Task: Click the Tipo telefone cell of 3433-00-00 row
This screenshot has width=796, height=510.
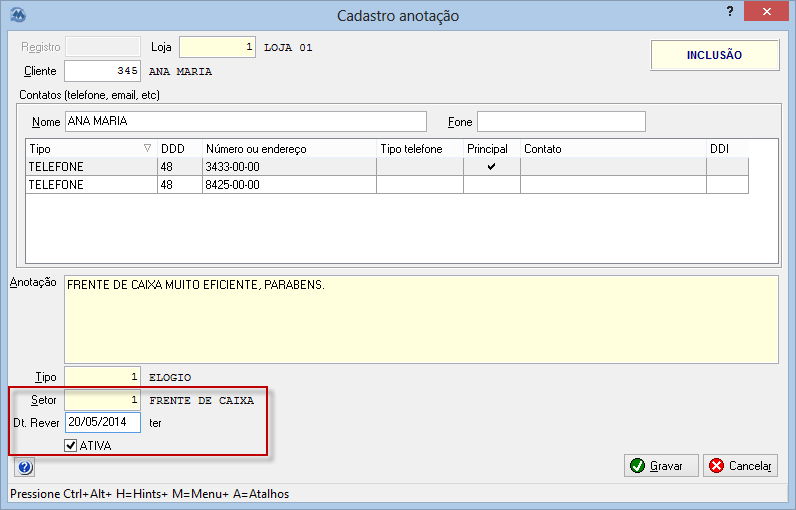Action: [420, 166]
